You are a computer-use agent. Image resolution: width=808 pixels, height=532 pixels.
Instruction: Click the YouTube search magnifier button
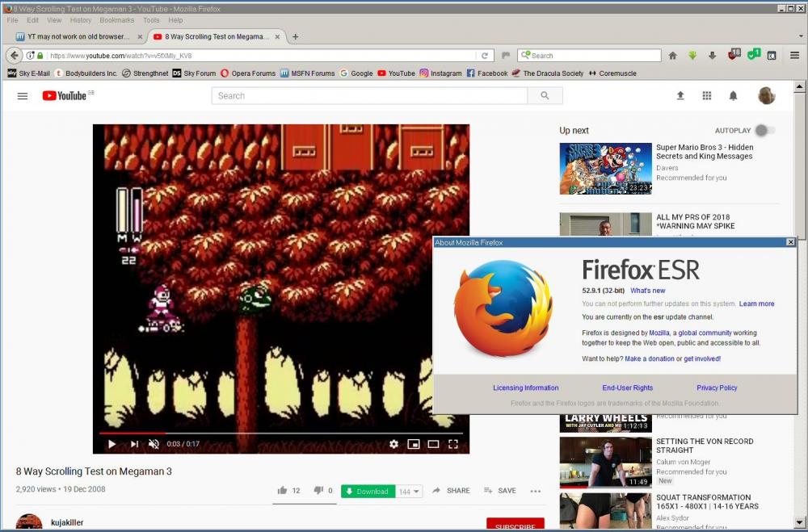(545, 95)
